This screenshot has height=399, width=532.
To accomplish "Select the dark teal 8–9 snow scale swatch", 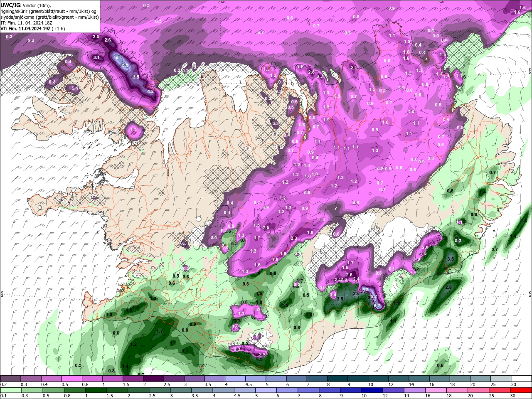I will coord(337,379).
